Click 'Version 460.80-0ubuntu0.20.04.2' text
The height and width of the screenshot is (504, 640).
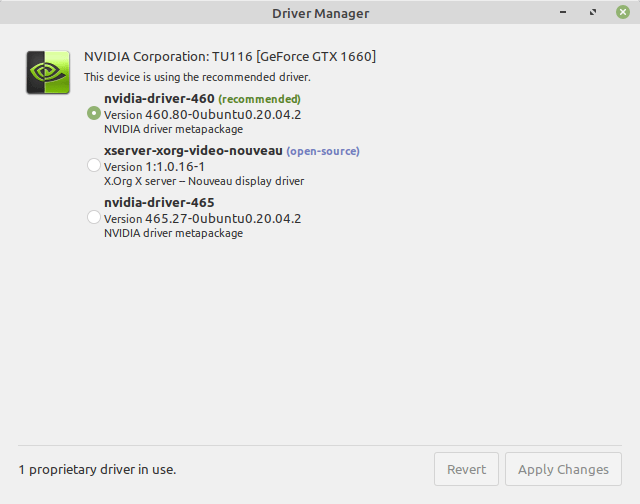tap(202, 115)
